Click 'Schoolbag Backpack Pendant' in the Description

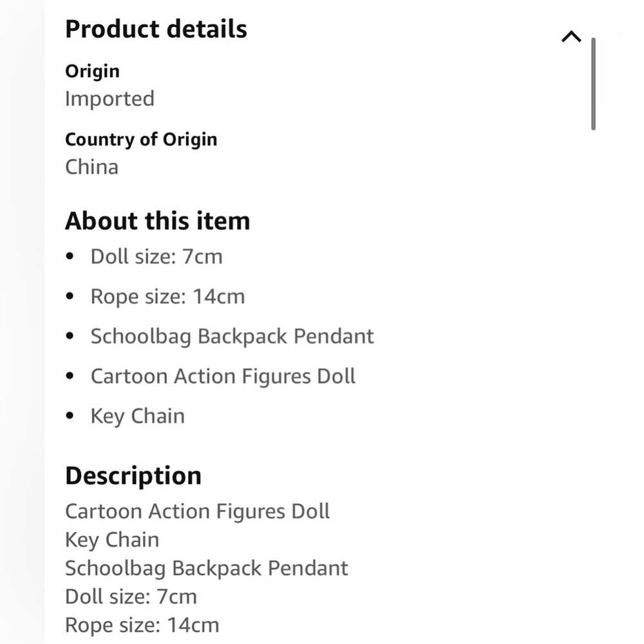click(207, 569)
